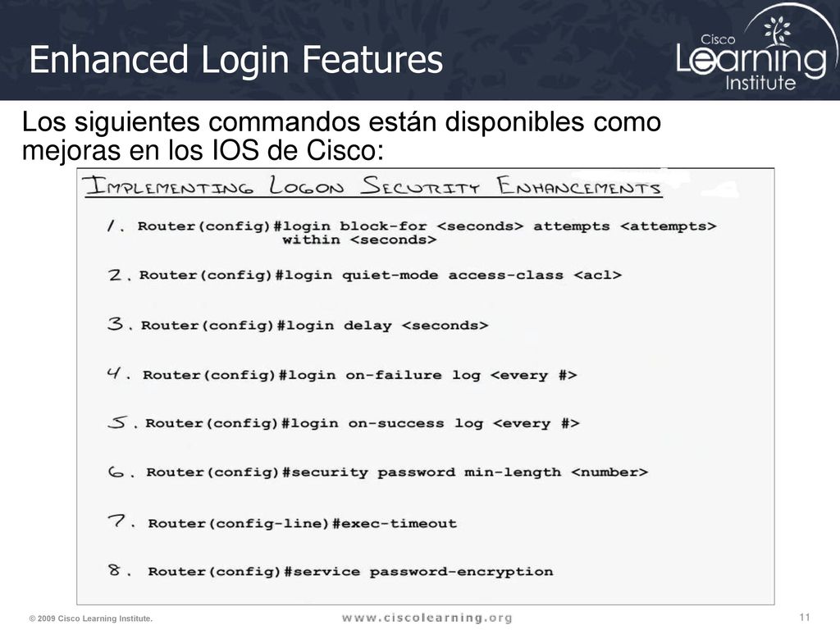This screenshot has height=630, width=840.
Task: Select the 'within <seconds>' continuation line
Action: click(359, 240)
